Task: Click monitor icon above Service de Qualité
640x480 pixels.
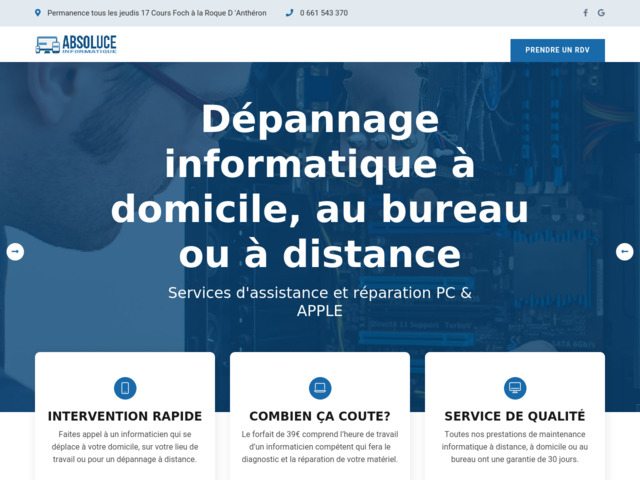Action: coord(515,388)
